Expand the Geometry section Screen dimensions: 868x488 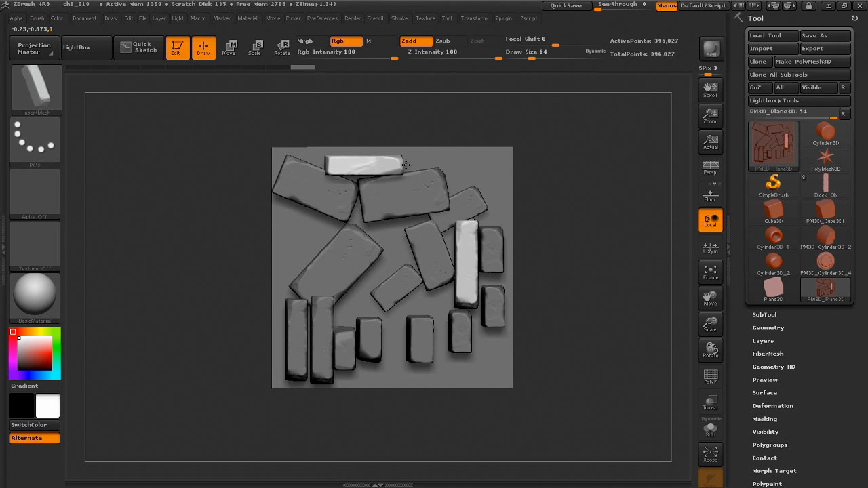[768, 328]
